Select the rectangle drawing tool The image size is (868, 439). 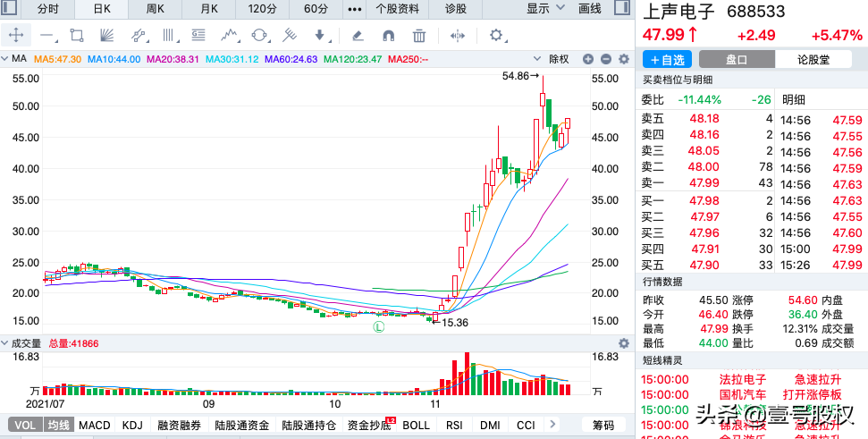77,36
